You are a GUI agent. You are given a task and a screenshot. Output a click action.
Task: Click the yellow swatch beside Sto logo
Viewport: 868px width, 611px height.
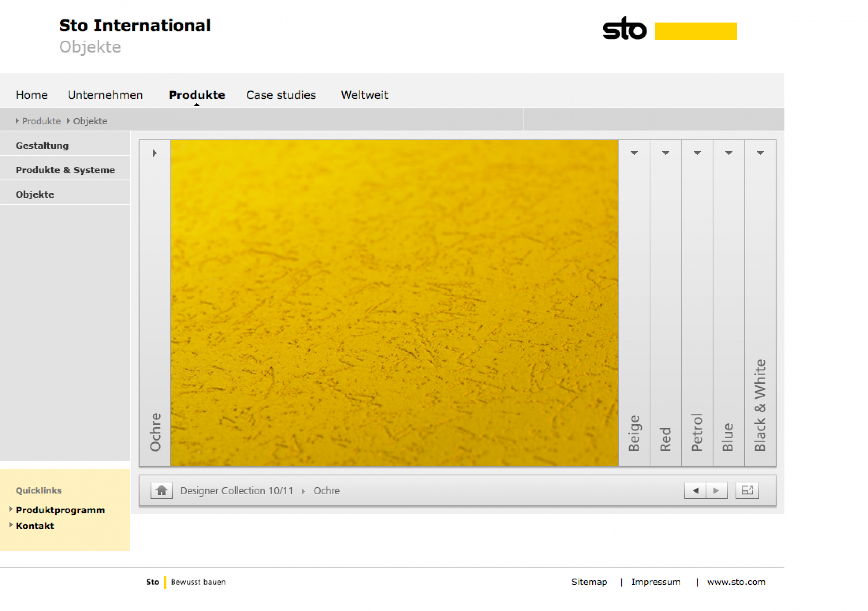tap(696, 31)
